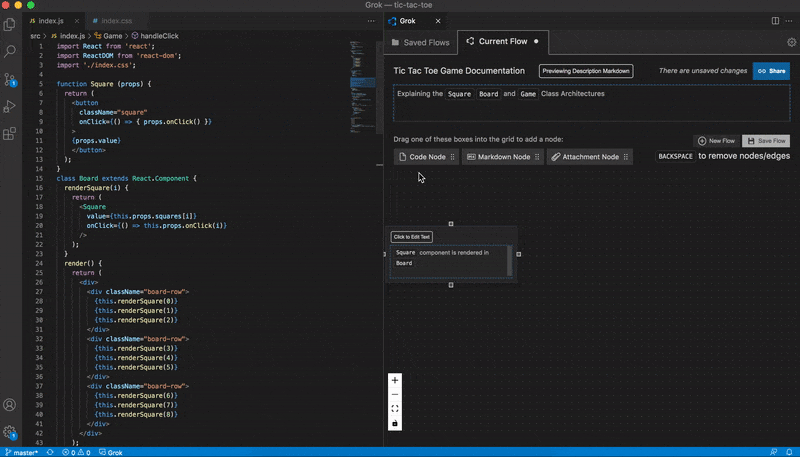
Task: Click the synchronize changes icon in status bar
Action: point(50,452)
